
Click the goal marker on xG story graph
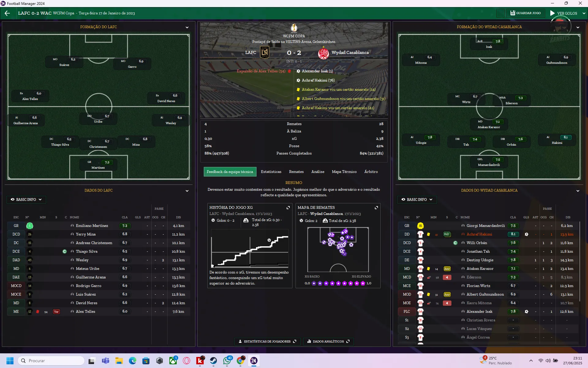click(x=269, y=240)
